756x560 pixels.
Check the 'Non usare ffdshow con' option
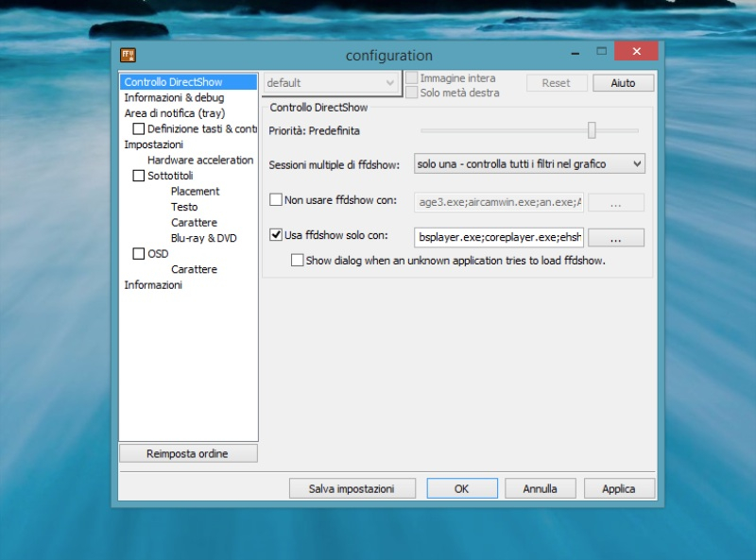tap(276, 200)
